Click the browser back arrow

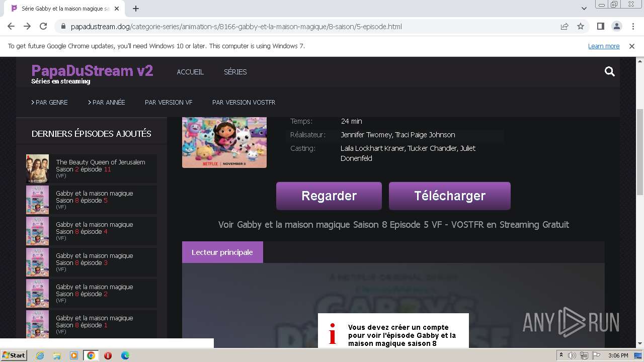(x=11, y=27)
